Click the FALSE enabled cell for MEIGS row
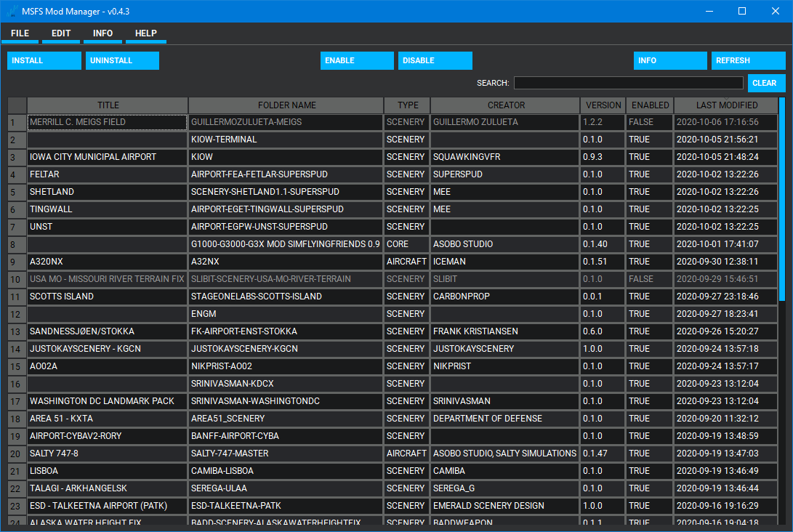The image size is (793, 532). (650, 122)
